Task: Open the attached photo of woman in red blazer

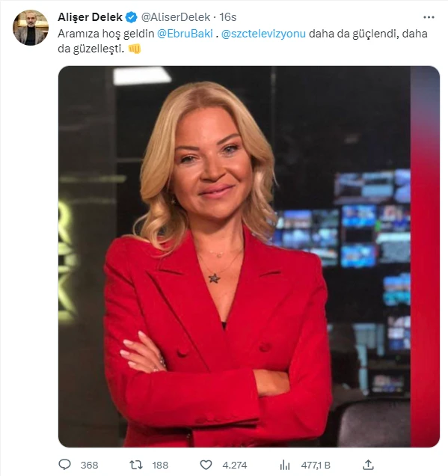Action: pos(249,257)
